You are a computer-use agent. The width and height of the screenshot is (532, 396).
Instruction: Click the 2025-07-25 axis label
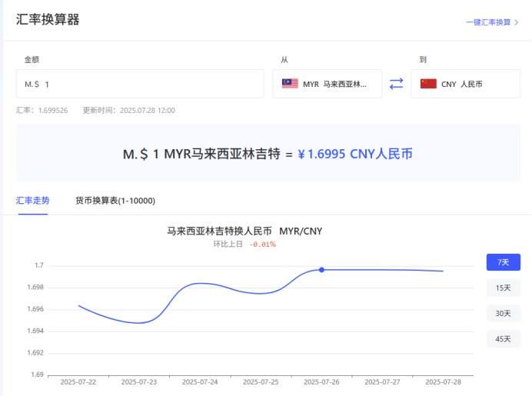261,382
